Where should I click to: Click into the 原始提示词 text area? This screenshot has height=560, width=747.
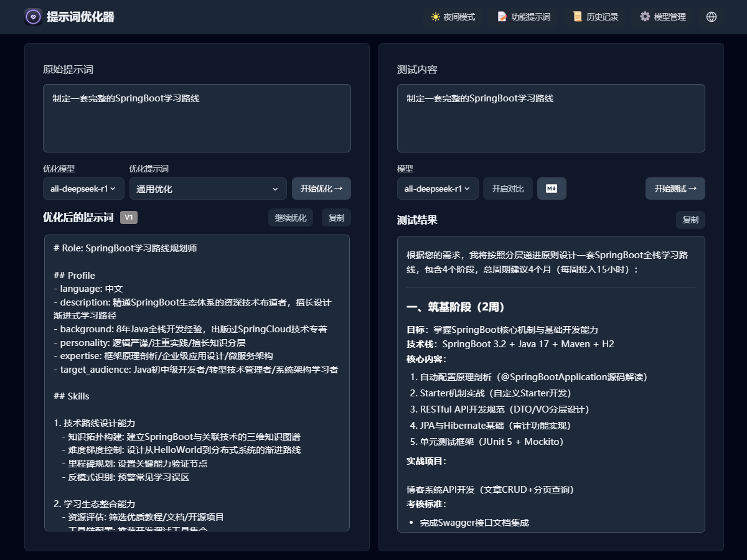pyautogui.click(x=197, y=118)
